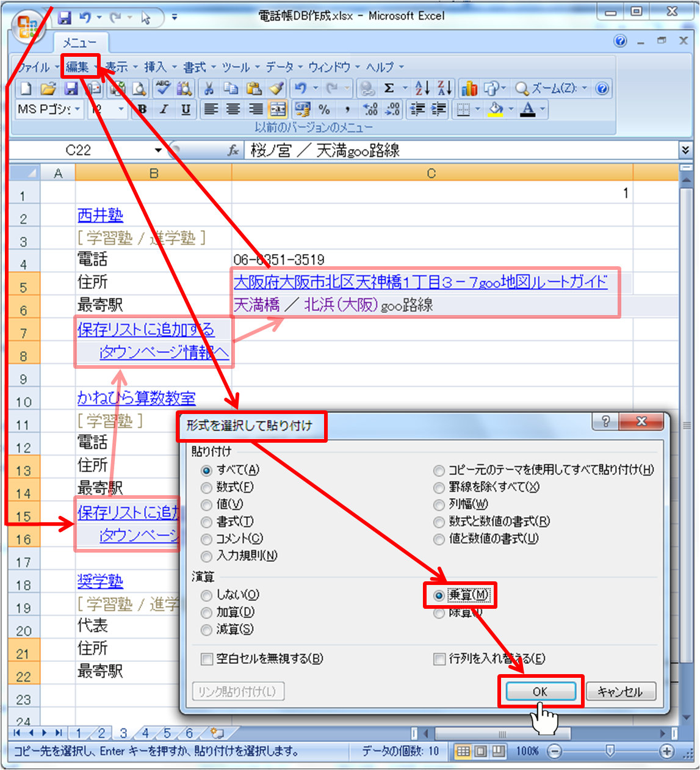700x770 pixels.
Task: Click the Cut scissors icon
Action: tap(209, 89)
